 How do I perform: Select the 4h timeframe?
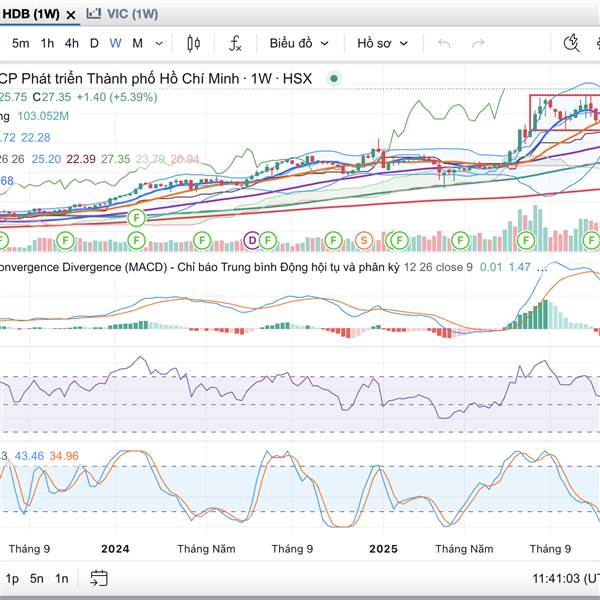pos(72,43)
